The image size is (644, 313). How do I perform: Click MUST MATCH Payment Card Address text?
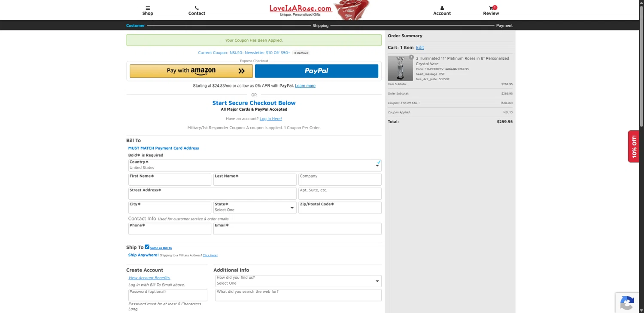(x=164, y=148)
